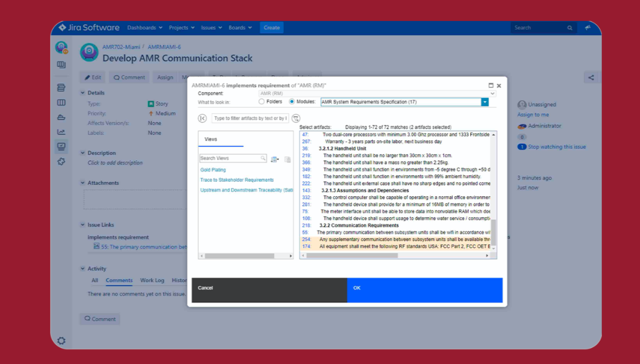
Task: Open the add-ons puzzle icon in sidebar
Action: (x=61, y=161)
